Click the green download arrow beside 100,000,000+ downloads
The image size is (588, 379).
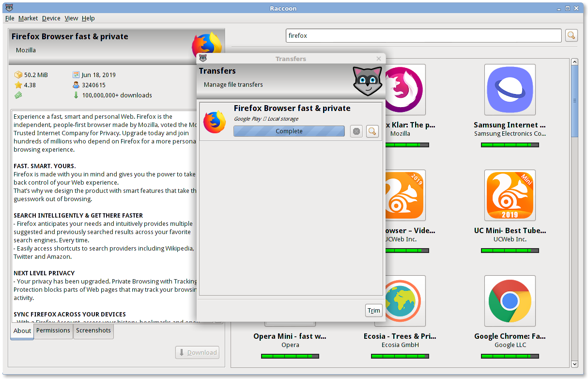(76, 95)
